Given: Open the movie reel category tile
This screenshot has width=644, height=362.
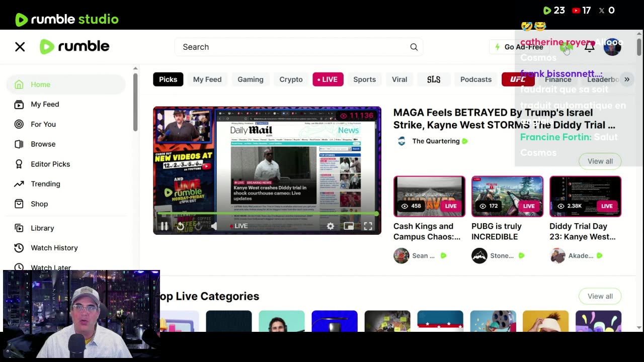Looking at the screenshot, I should point(493,321).
